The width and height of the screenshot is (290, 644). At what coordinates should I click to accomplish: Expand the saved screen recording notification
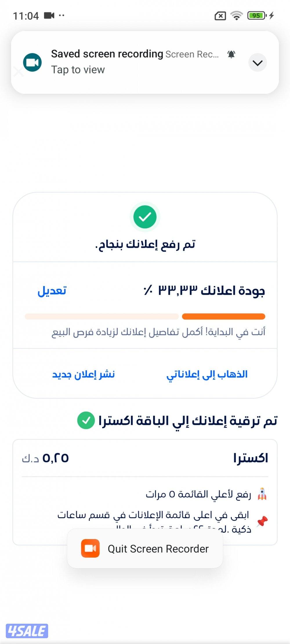(258, 63)
